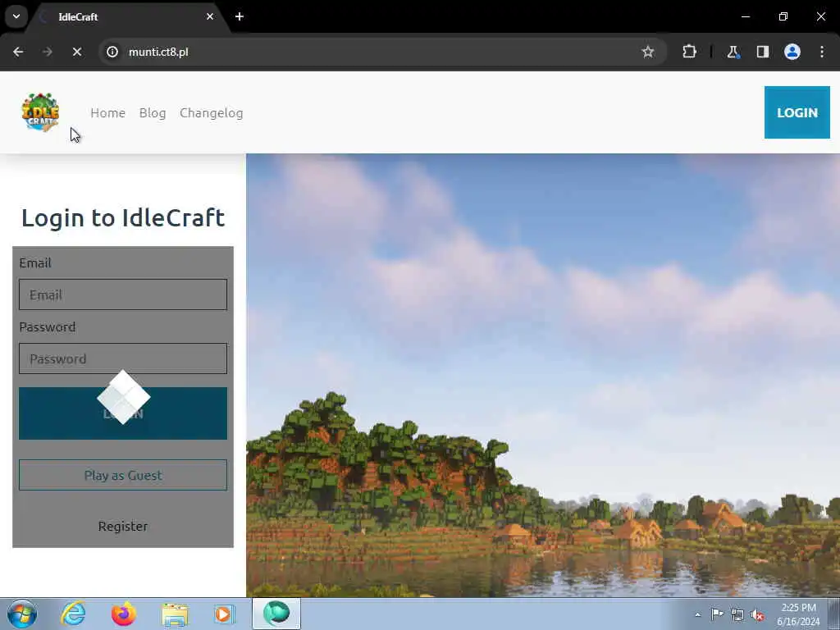
Task: Toggle the browser side panel icon
Action: coord(762,52)
